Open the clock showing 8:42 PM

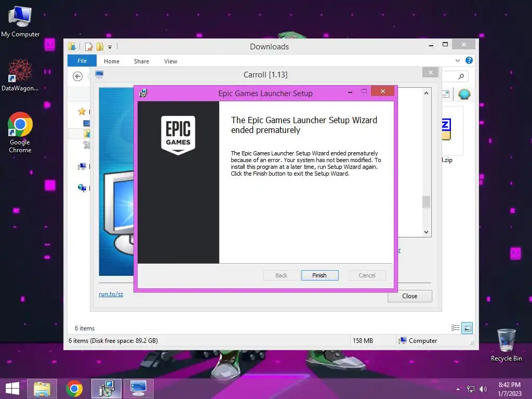[x=509, y=389]
